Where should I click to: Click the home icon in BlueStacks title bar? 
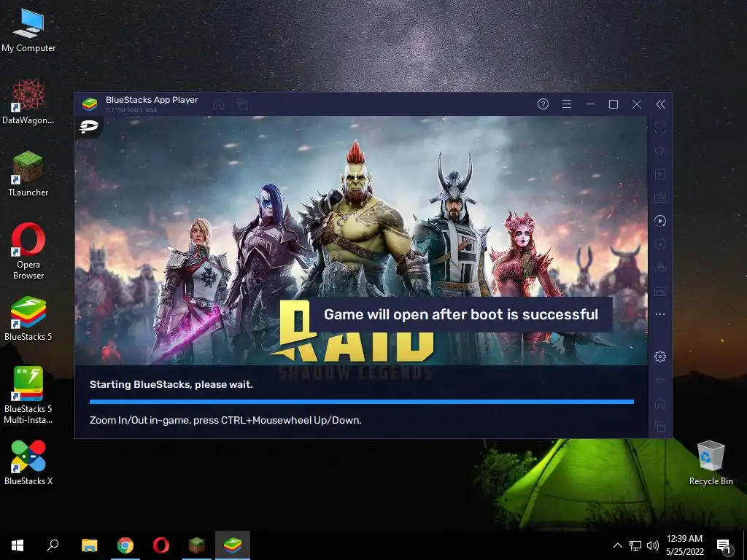tap(219, 105)
